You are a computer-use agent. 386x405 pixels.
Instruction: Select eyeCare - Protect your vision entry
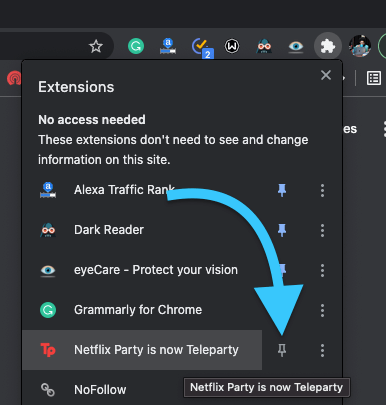[142, 270]
